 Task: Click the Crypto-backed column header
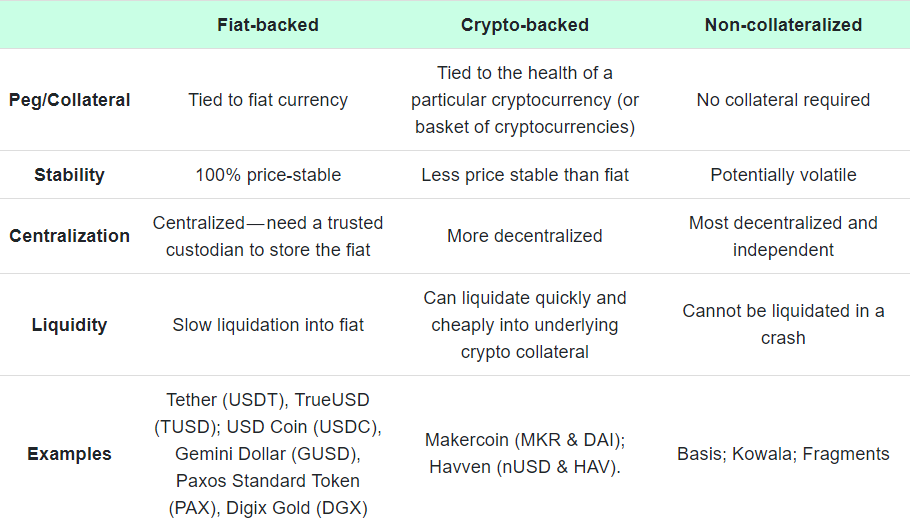tap(525, 25)
